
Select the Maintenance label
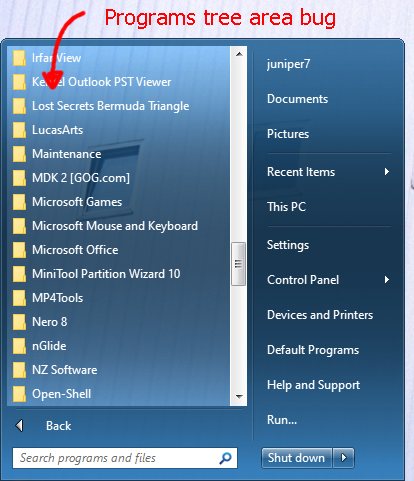pos(67,154)
